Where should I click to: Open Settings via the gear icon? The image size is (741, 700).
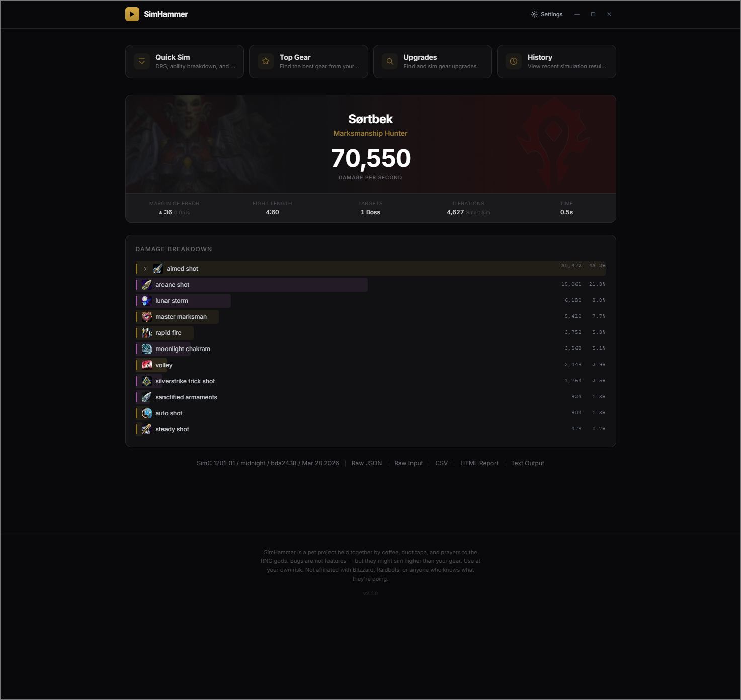click(x=534, y=14)
